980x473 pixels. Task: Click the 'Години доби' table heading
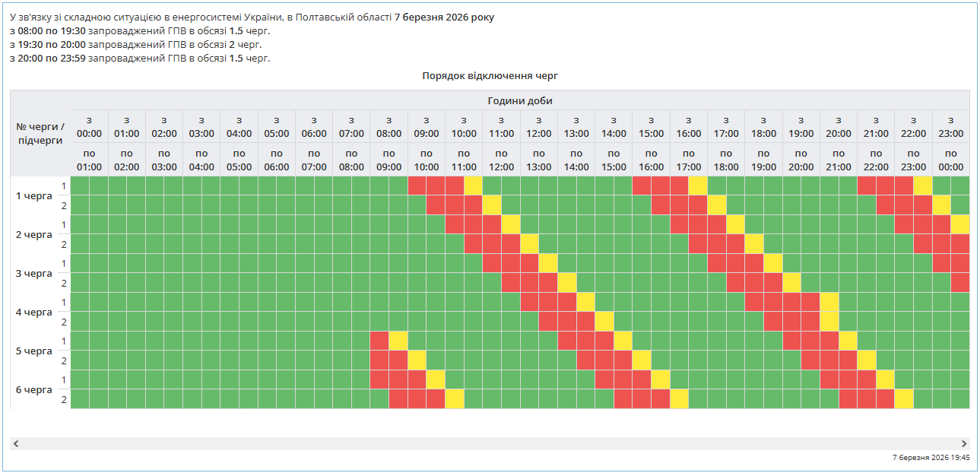pyautogui.click(x=520, y=100)
